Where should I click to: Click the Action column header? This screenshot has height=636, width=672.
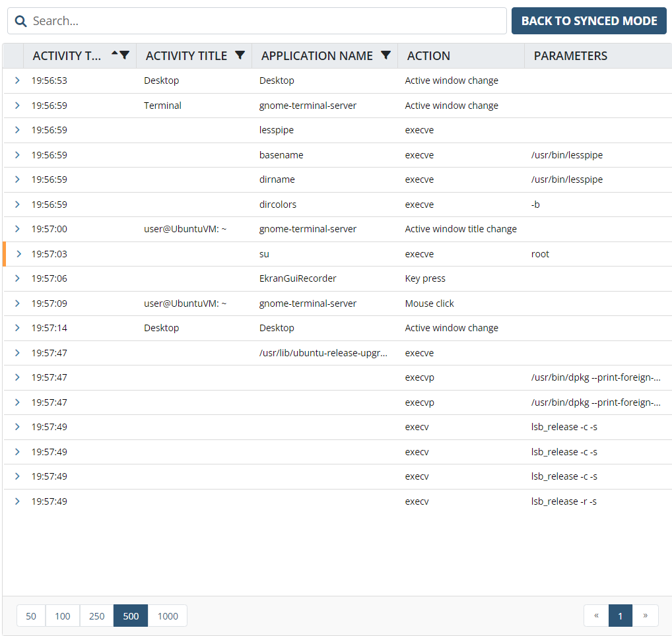point(428,56)
